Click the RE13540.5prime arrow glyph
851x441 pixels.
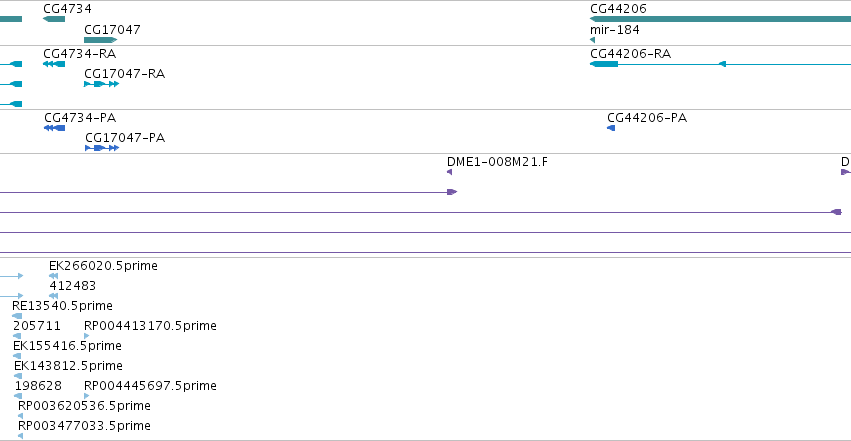tap(17, 316)
